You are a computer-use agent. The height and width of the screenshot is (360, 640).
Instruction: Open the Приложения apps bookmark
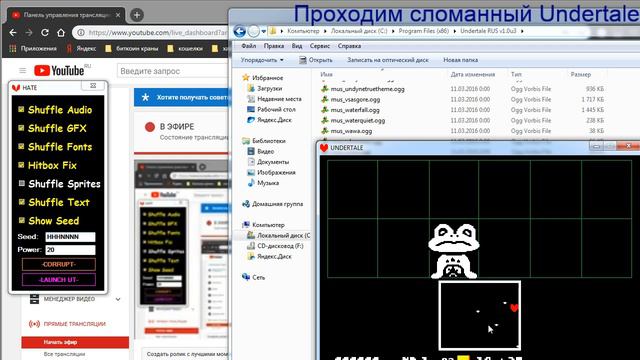click(33, 49)
